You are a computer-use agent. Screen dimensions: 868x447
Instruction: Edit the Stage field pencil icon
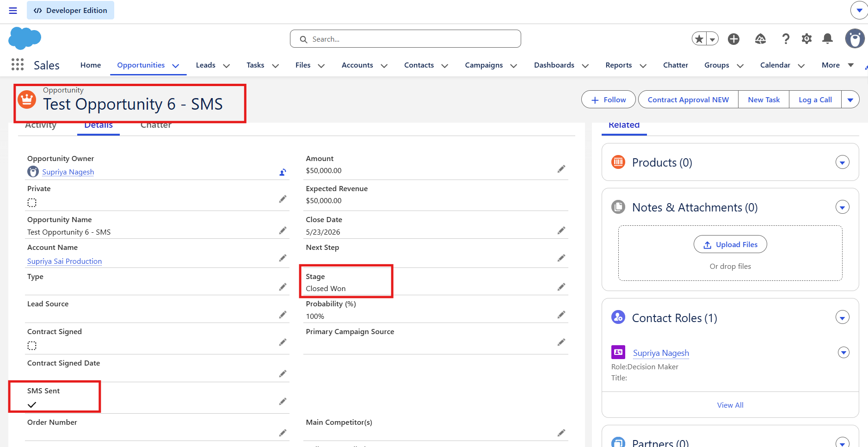[561, 287]
